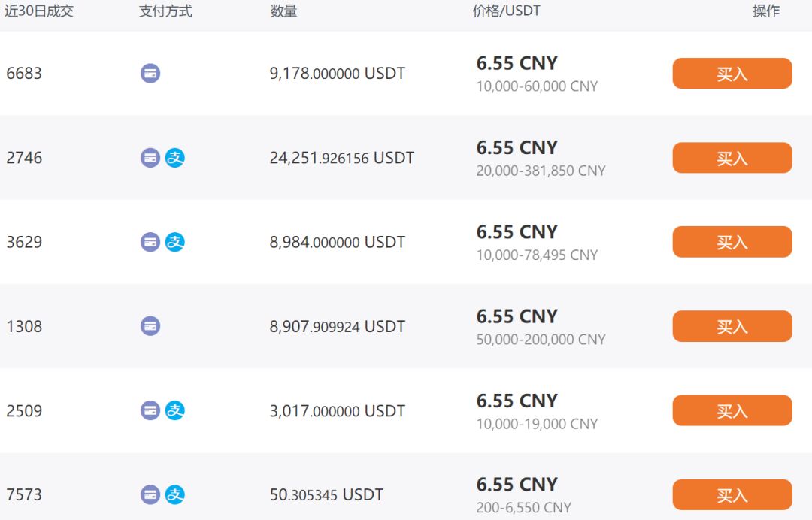Click the Alipay icon in the 3629 row
812x520 pixels.
point(175,242)
